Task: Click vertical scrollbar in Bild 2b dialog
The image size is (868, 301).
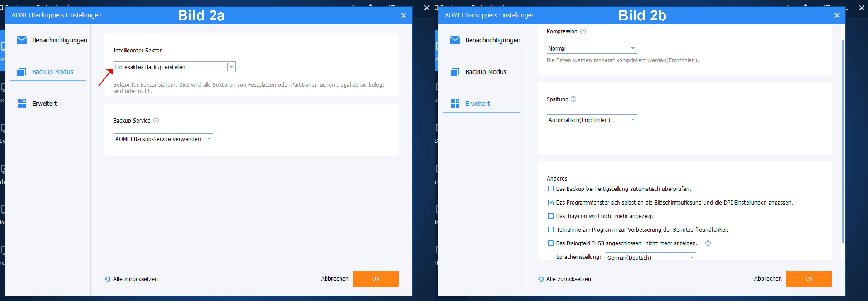Action: pos(843,141)
